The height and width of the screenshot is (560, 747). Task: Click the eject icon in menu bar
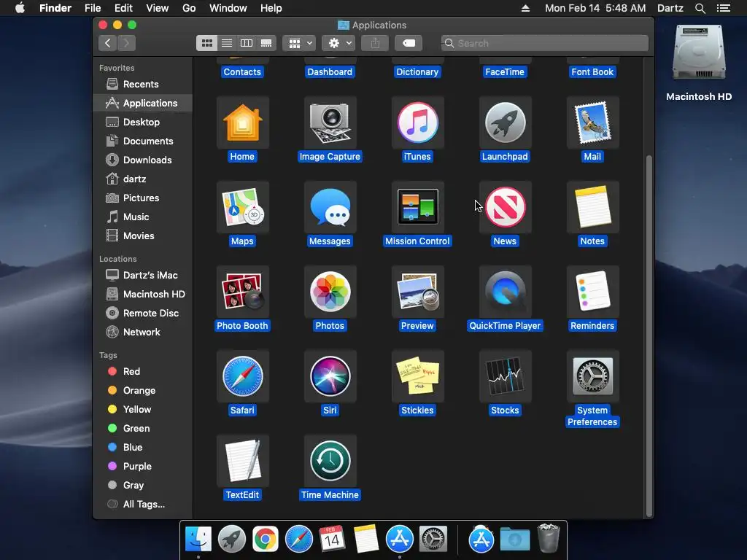(x=525, y=8)
